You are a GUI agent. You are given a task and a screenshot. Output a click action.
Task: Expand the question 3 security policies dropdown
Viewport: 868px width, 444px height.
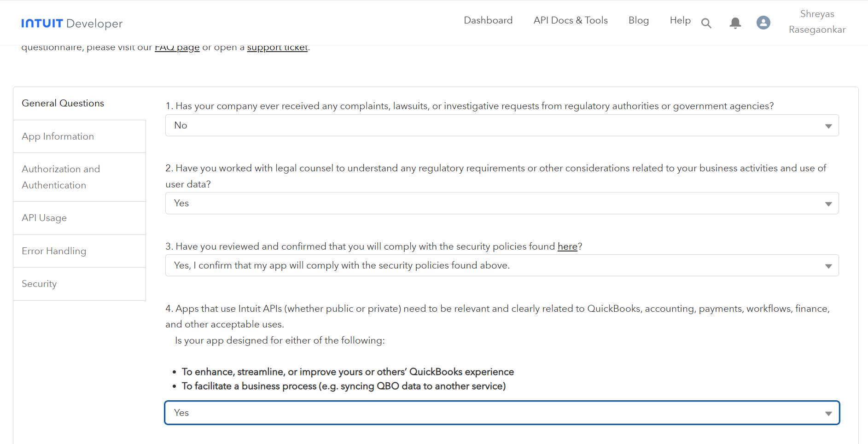click(501, 265)
